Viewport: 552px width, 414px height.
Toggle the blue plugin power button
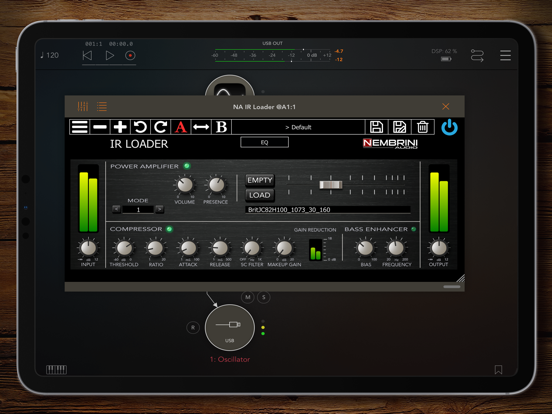pyautogui.click(x=450, y=127)
